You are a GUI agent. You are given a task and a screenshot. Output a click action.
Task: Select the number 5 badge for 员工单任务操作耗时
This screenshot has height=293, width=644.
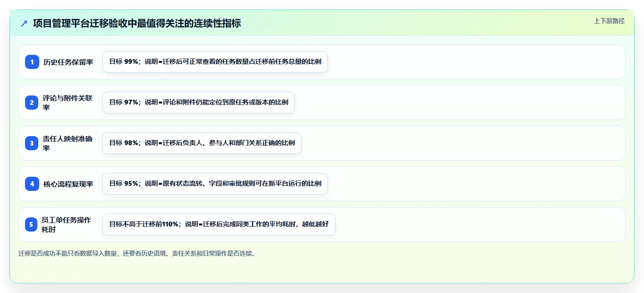(31, 224)
